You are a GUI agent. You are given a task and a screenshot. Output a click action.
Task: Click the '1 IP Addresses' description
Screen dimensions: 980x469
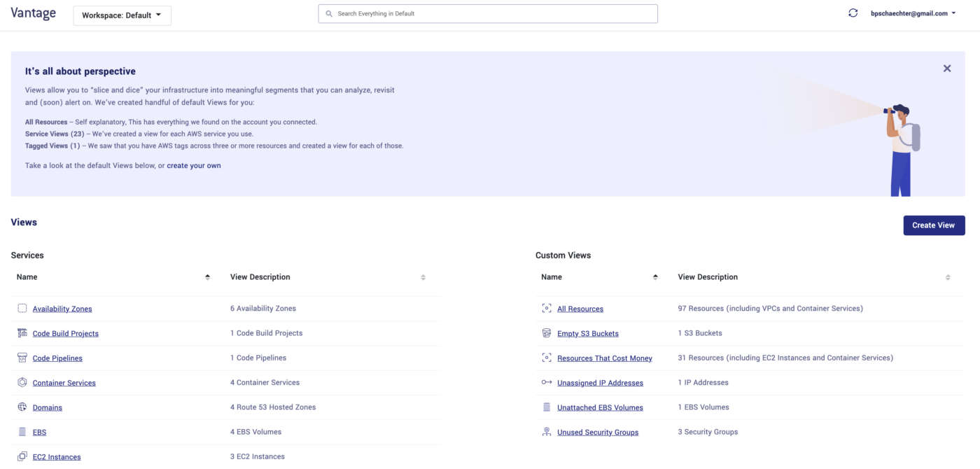[x=703, y=382]
